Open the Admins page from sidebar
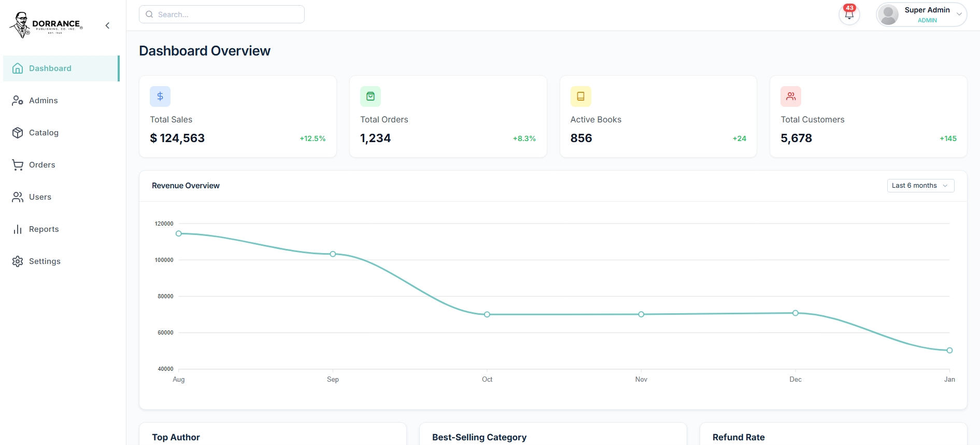 [x=44, y=101]
